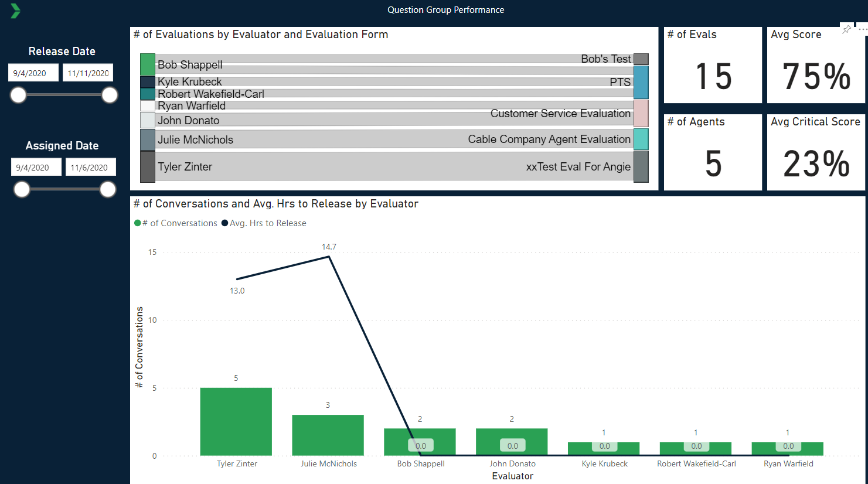Viewport: 868px width, 484px height.
Task: Select Robert Wakefield-Carl teal node
Action: [148, 94]
